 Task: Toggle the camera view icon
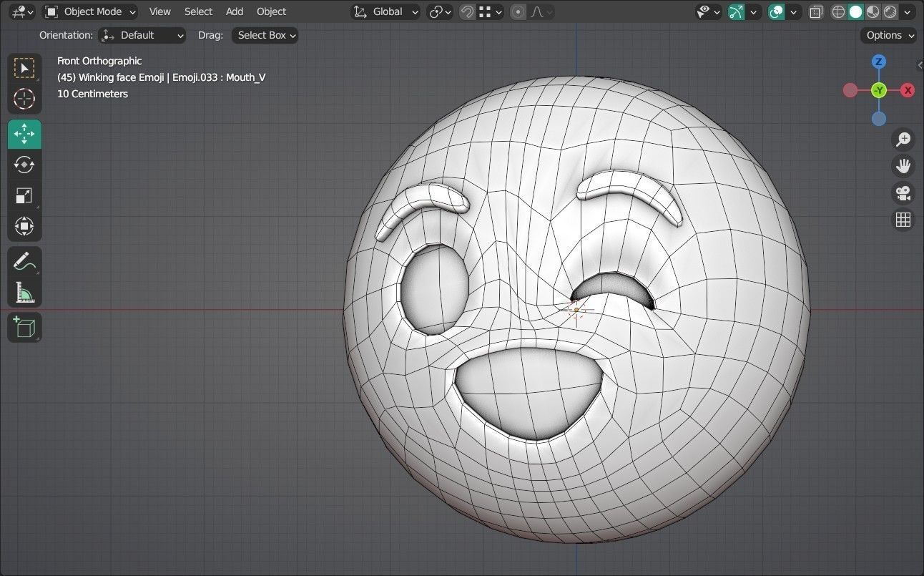click(x=903, y=193)
